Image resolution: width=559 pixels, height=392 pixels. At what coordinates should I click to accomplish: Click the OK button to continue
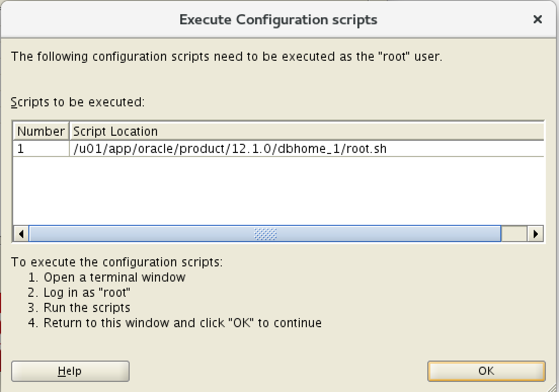pyautogui.click(x=486, y=371)
